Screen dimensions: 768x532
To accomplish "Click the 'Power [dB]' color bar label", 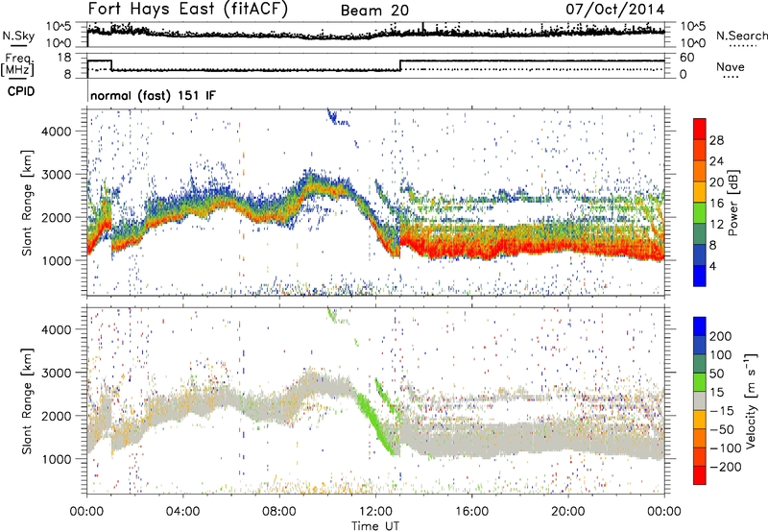I will (x=732, y=203).
